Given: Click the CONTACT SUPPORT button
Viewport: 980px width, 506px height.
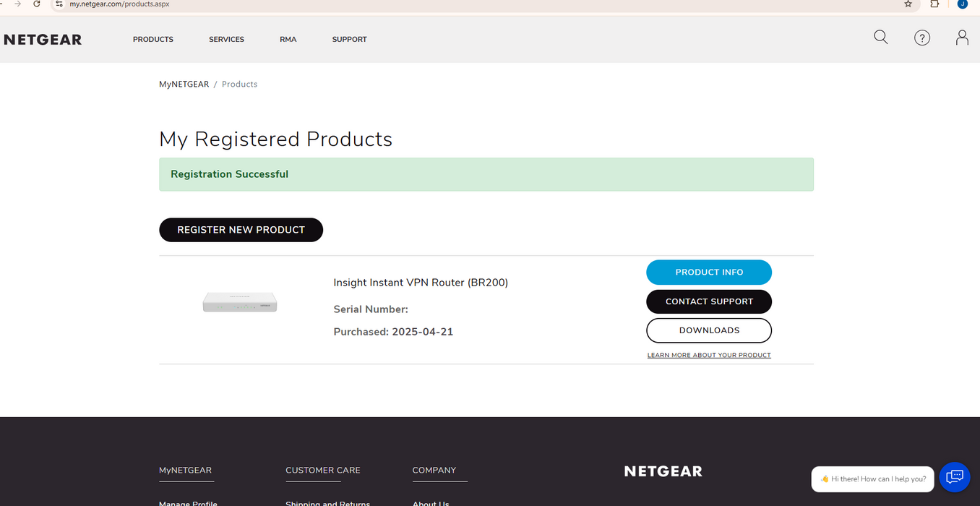Looking at the screenshot, I should coord(709,301).
